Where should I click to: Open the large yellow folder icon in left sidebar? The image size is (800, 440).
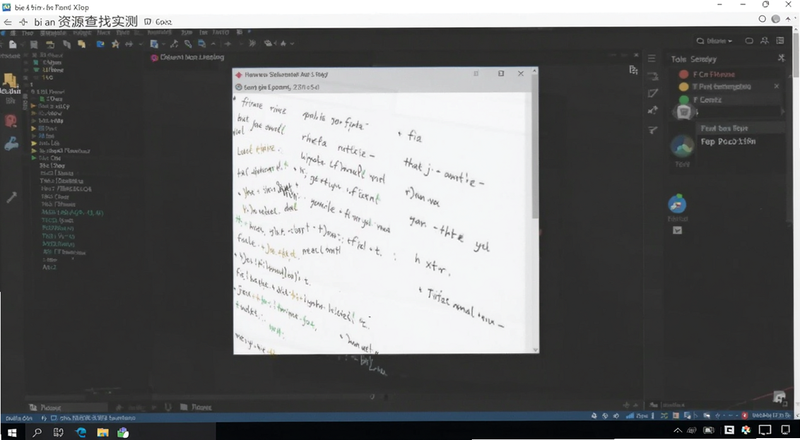pyautogui.click(x=10, y=80)
